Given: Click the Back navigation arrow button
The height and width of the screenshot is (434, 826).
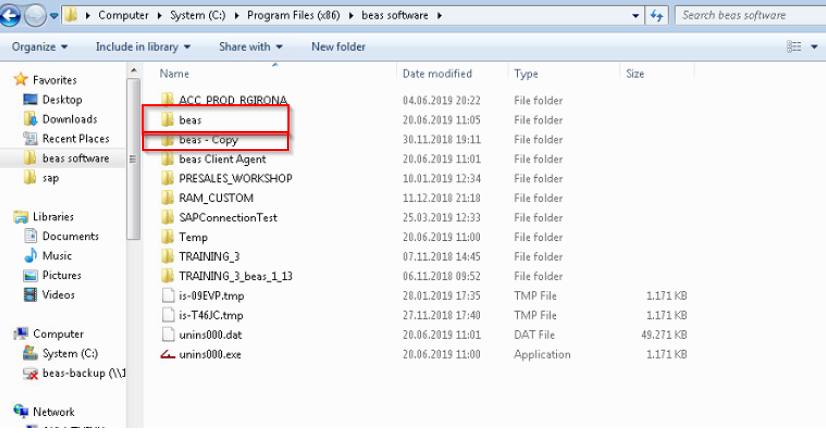Looking at the screenshot, I should (x=9, y=16).
